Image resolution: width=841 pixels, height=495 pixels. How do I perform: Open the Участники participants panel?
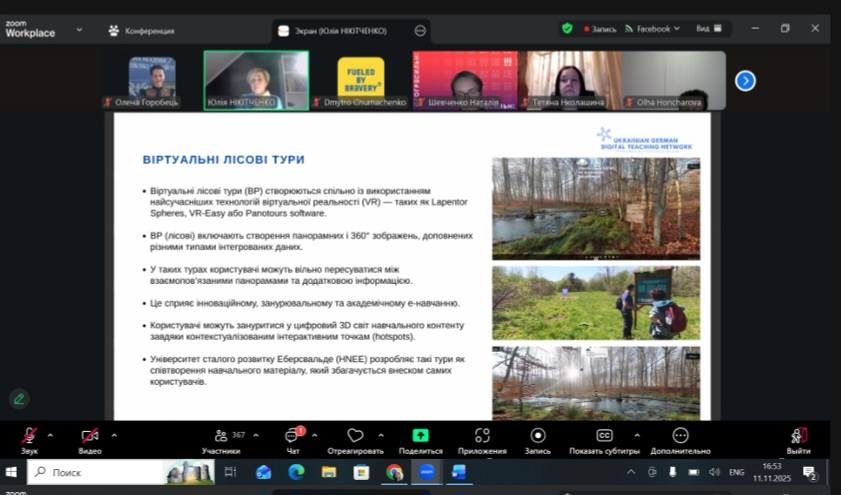coord(221,436)
